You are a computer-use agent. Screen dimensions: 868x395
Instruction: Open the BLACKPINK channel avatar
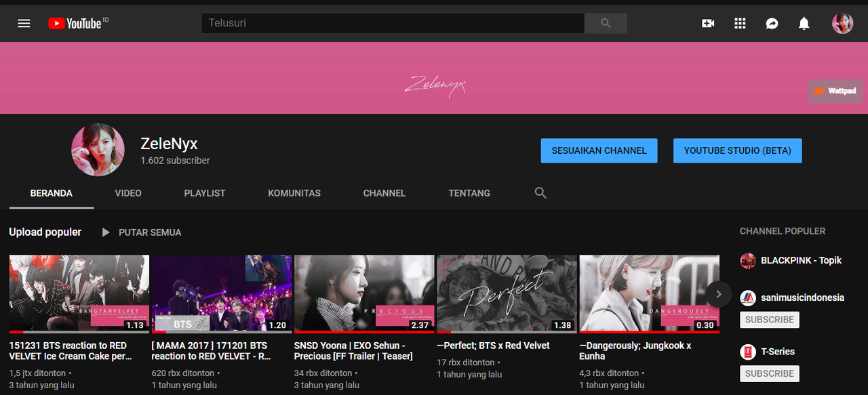(748, 260)
